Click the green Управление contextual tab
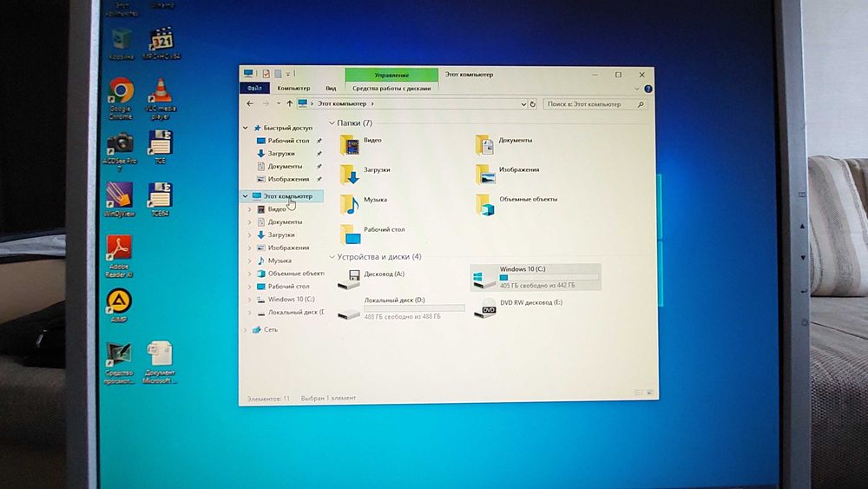 point(391,75)
